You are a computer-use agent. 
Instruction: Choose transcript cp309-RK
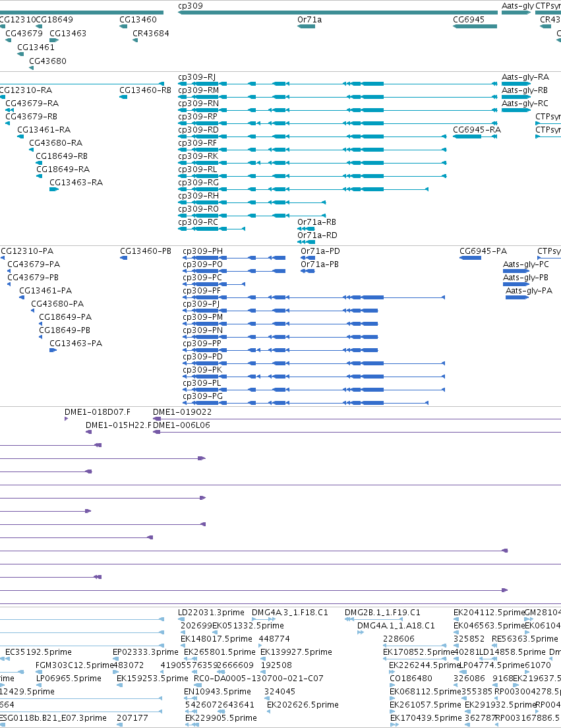click(198, 156)
